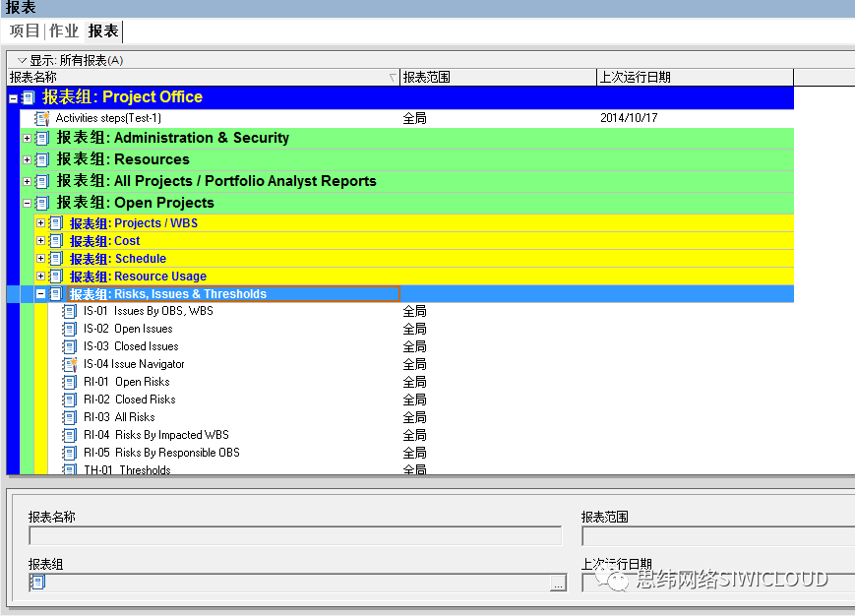This screenshot has height=616, width=855.
Task: Click the Activities steps(Test-1) report icon
Action: pos(42,118)
